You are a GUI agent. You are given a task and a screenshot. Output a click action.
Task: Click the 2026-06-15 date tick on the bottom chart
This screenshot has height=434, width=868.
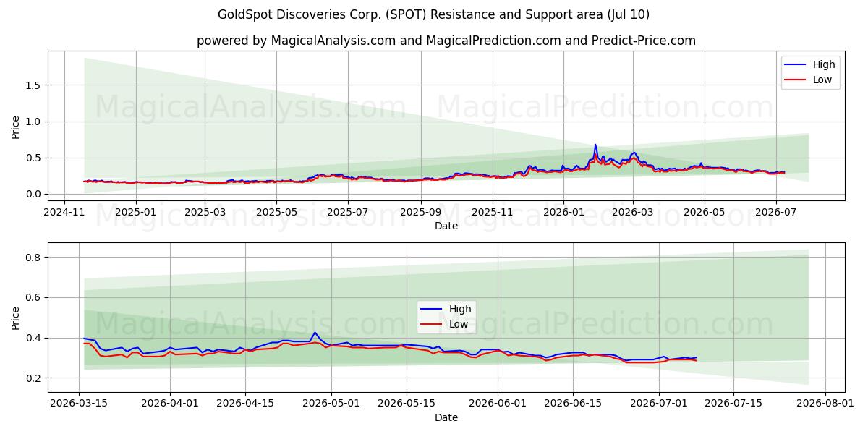[573, 404]
